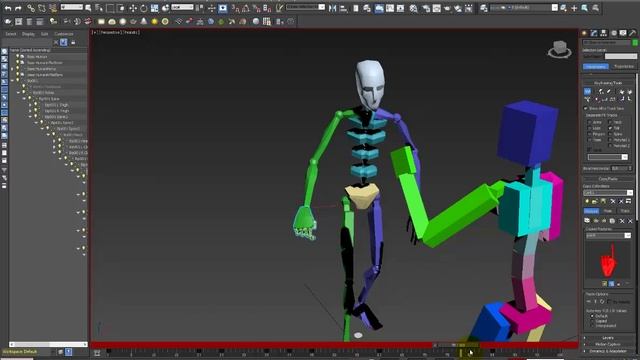Activate the Select and Rotate tool
640x360 pixels.
click(x=143, y=8)
